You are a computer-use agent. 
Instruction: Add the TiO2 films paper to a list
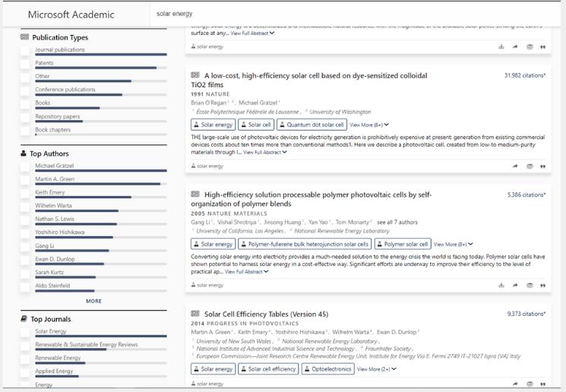click(x=530, y=166)
